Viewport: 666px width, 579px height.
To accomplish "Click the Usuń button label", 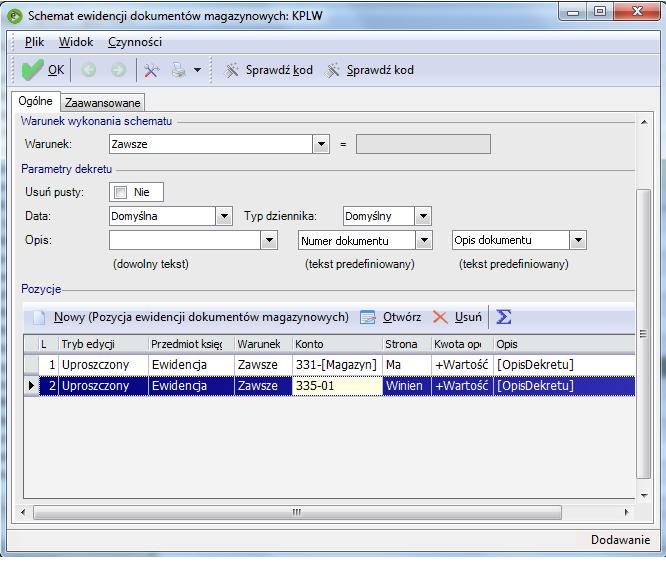I will (468, 317).
